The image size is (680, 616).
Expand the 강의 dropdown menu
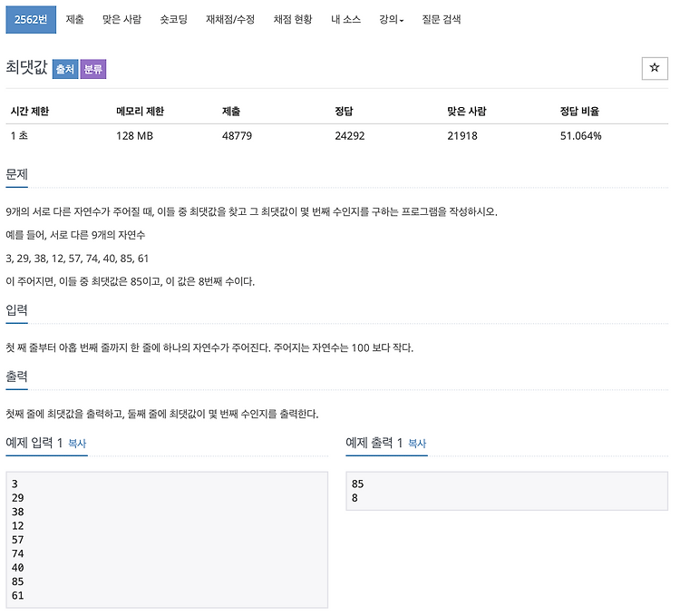(x=391, y=20)
